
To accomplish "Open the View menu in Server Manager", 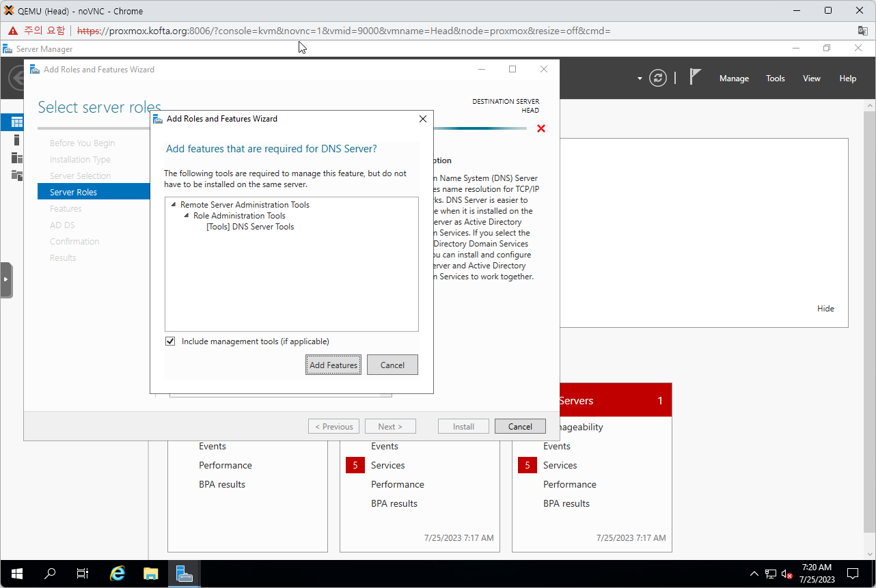I will click(811, 78).
